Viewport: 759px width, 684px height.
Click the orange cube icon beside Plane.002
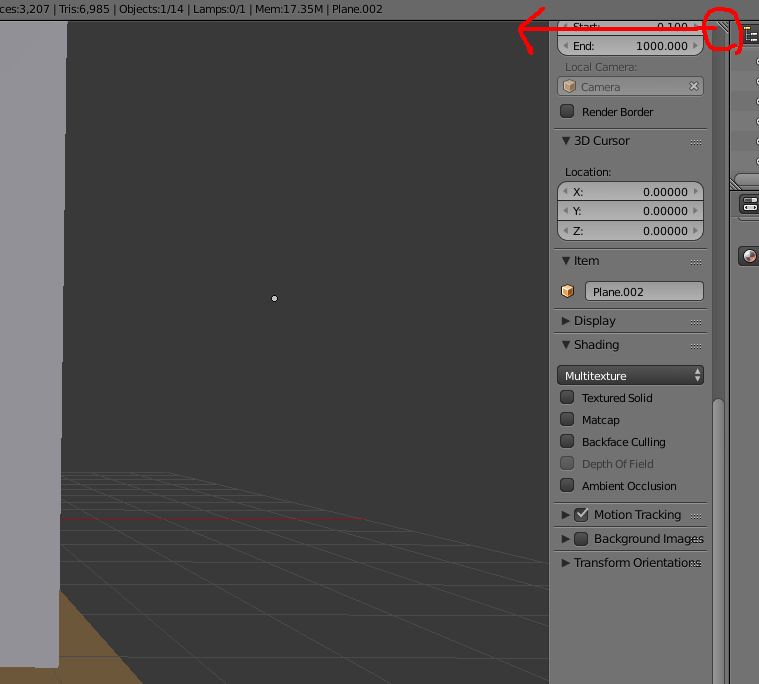click(567, 291)
